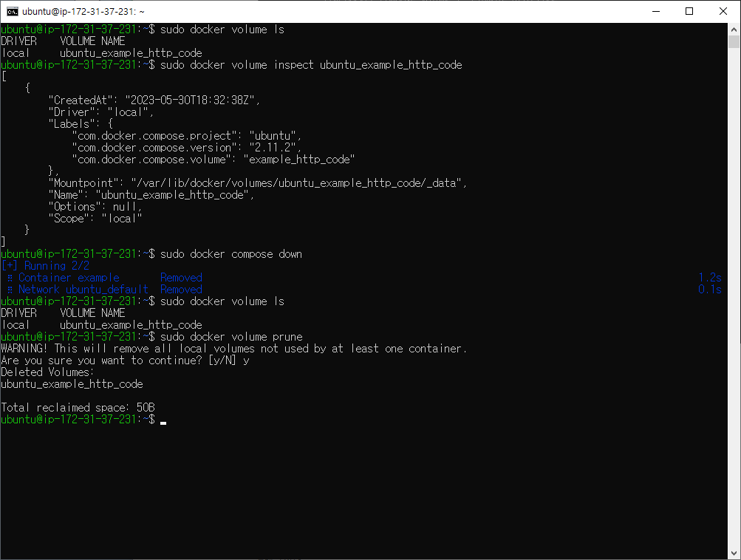The width and height of the screenshot is (741, 560).
Task: Click the first "sudo docker volume ls" command
Action: pos(222,30)
